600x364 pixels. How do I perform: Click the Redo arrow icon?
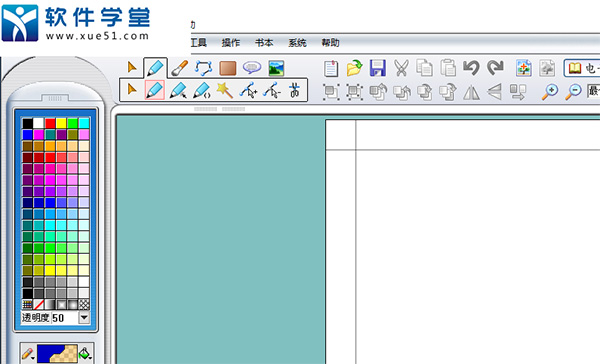pos(495,68)
